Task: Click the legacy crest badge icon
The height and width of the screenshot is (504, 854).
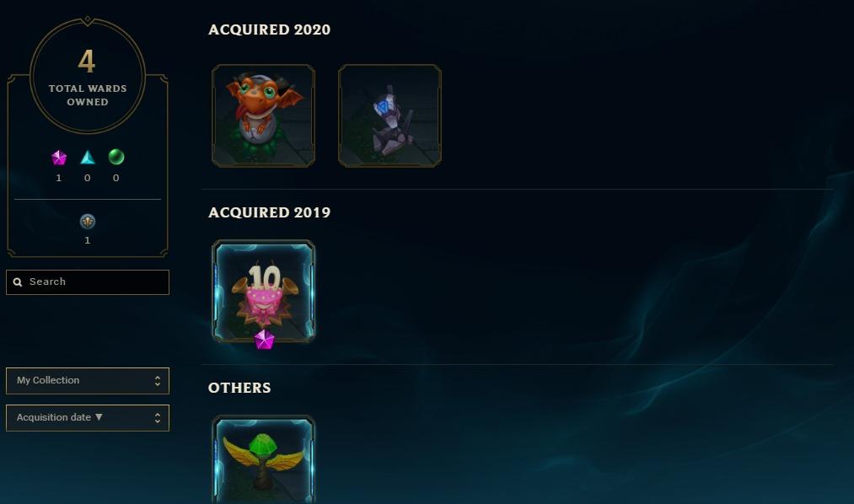Action: point(88,222)
